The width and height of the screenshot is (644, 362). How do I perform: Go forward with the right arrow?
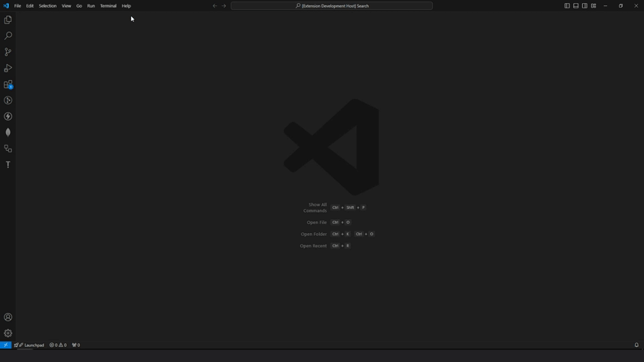coord(224,6)
